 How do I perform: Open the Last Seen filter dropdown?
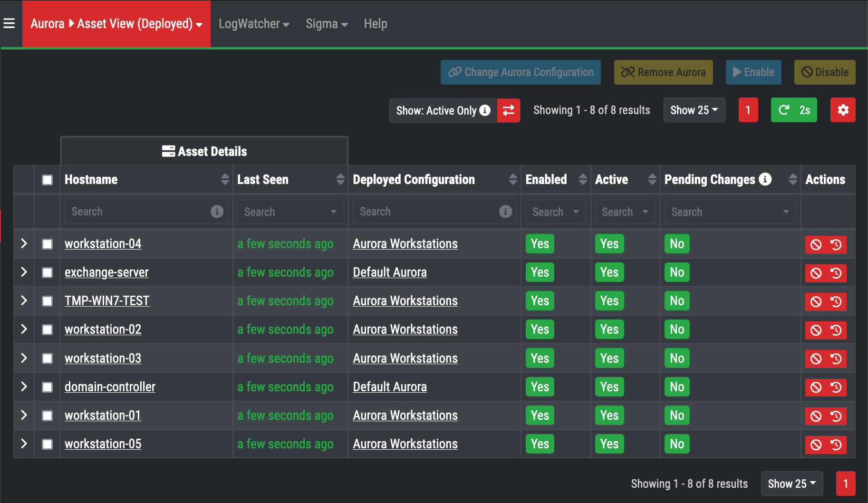(290, 212)
